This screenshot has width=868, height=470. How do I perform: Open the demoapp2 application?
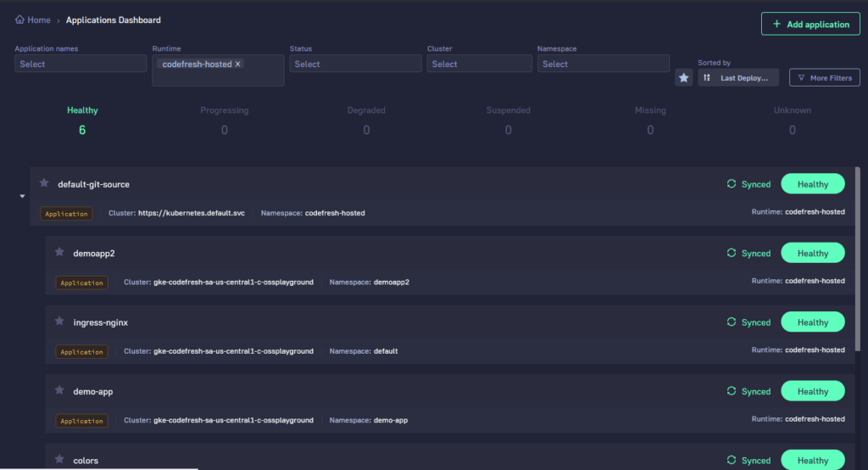(94, 254)
